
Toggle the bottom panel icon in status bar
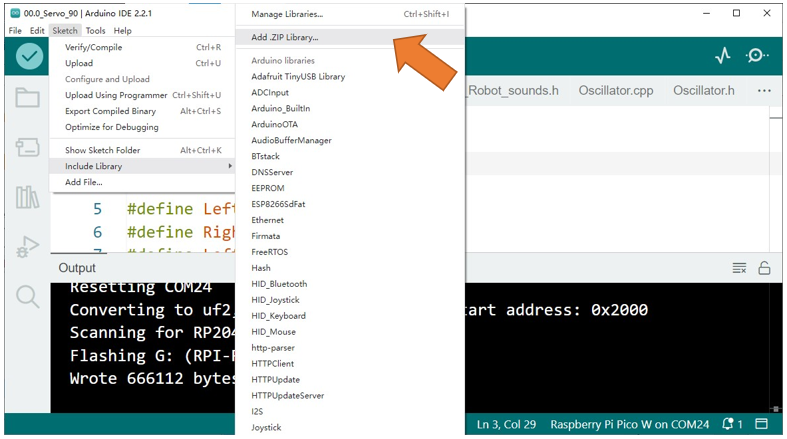point(761,424)
